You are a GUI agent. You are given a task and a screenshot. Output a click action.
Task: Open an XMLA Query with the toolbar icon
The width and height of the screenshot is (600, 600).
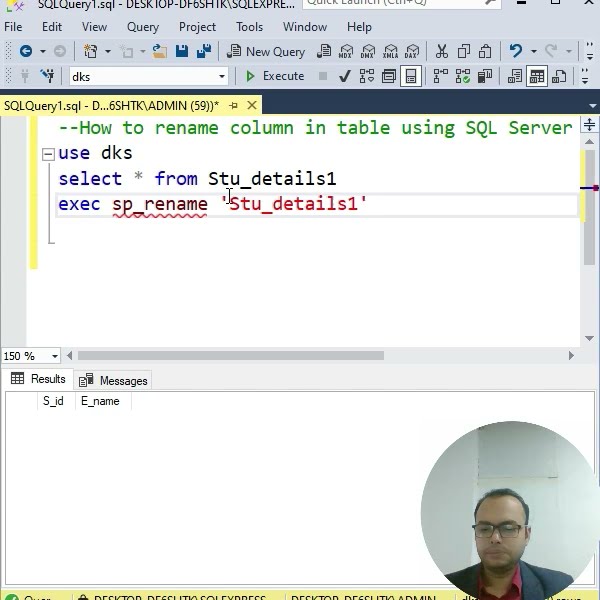[390, 51]
